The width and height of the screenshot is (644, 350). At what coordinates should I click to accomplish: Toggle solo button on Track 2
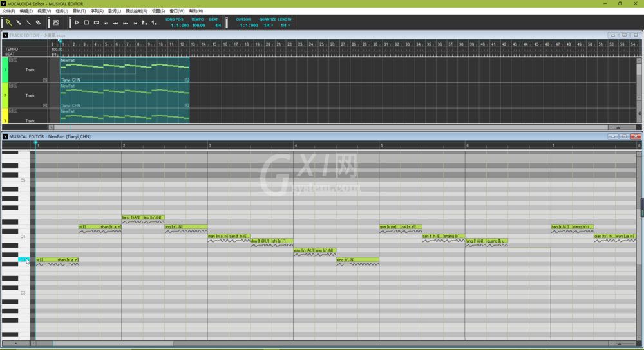(x=15, y=86)
